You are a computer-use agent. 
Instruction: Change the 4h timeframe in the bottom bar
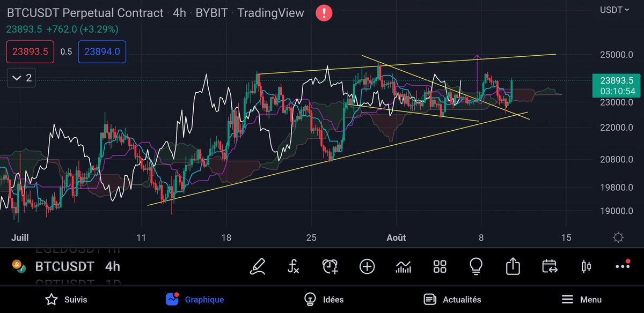click(113, 266)
